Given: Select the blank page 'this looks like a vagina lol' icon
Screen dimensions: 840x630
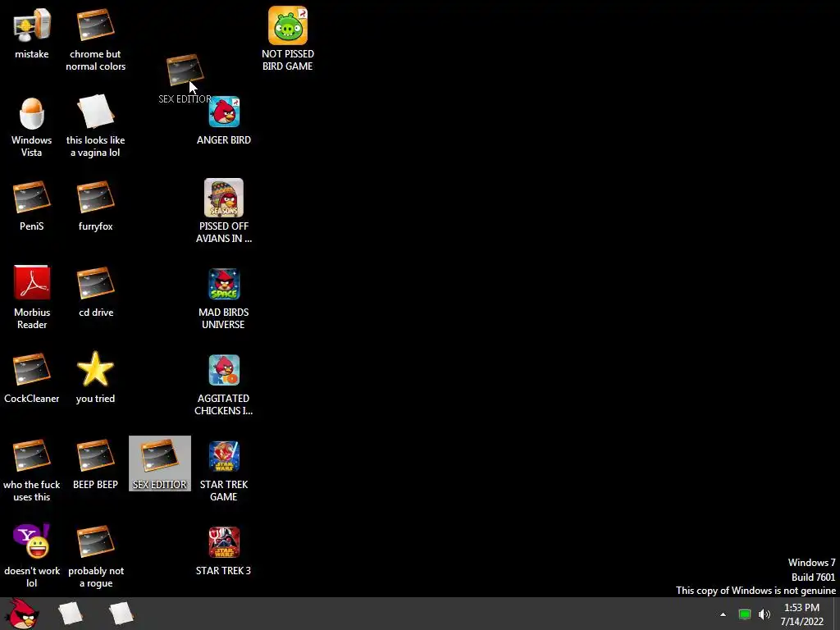Looking at the screenshot, I should tap(95, 112).
